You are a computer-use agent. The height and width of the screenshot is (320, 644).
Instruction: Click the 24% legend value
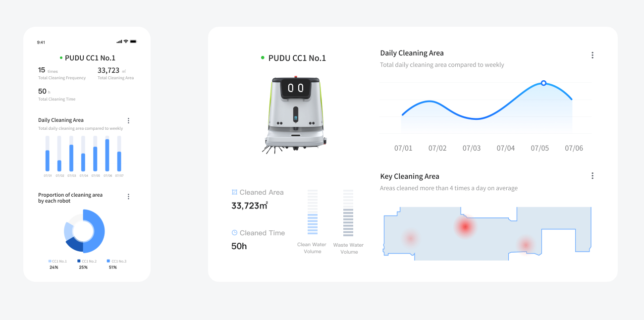point(54,267)
